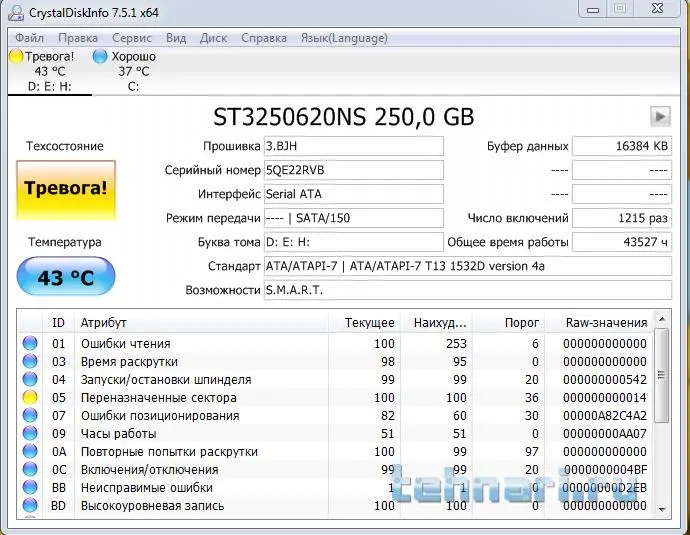Click the 43 °C temperature button
Image resolution: width=690 pixels, height=535 pixels.
pos(66,276)
